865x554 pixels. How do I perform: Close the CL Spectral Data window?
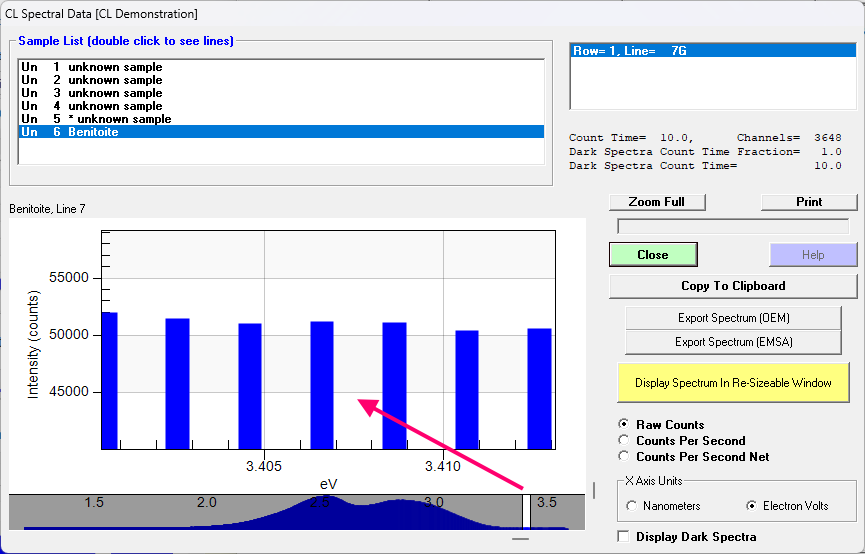(652, 255)
